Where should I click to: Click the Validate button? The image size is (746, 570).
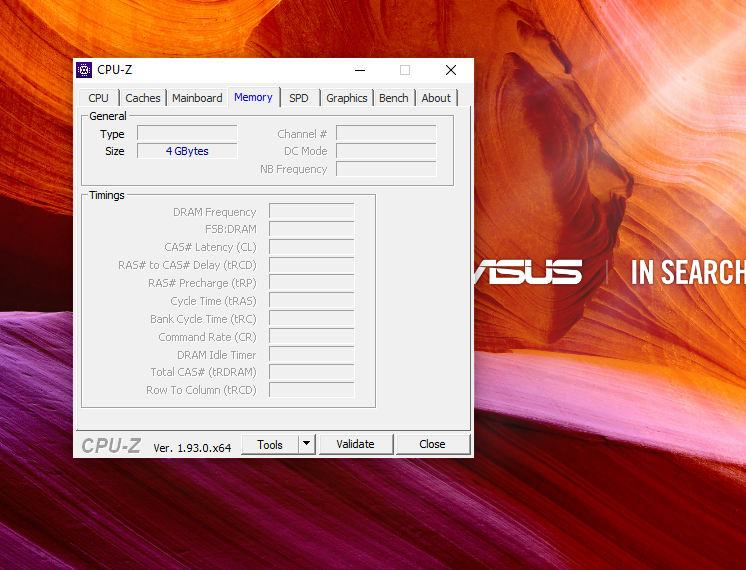pyautogui.click(x=355, y=444)
